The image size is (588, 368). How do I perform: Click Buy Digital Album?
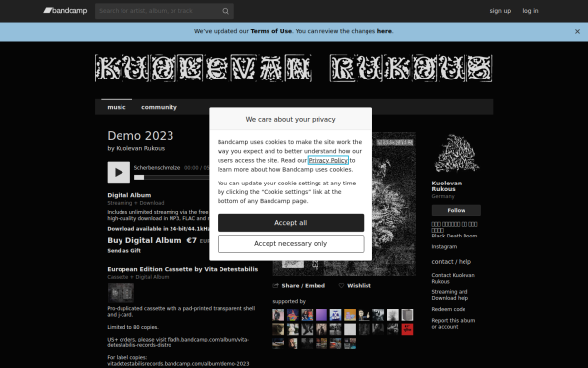pyautogui.click(x=144, y=240)
